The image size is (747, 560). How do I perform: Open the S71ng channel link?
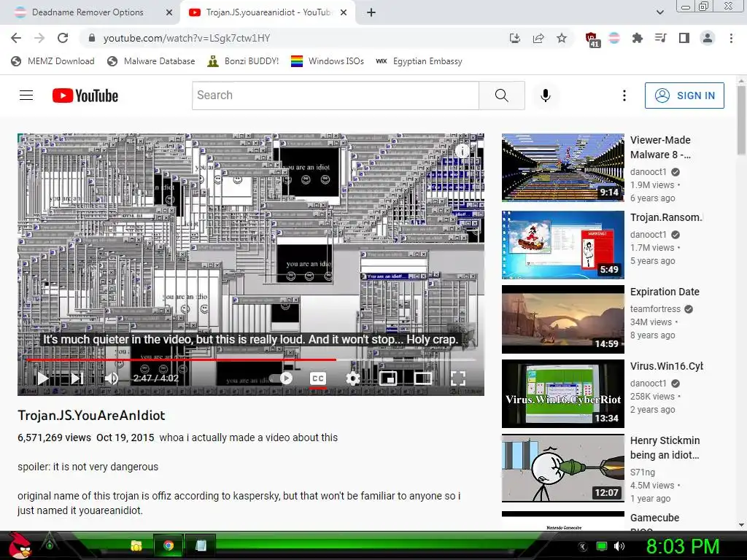[643, 472]
